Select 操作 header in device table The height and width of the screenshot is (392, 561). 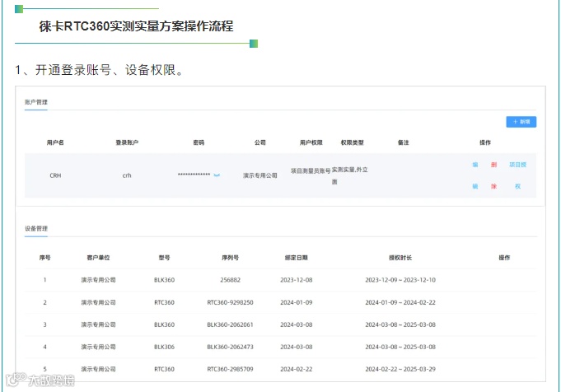pyautogui.click(x=504, y=258)
